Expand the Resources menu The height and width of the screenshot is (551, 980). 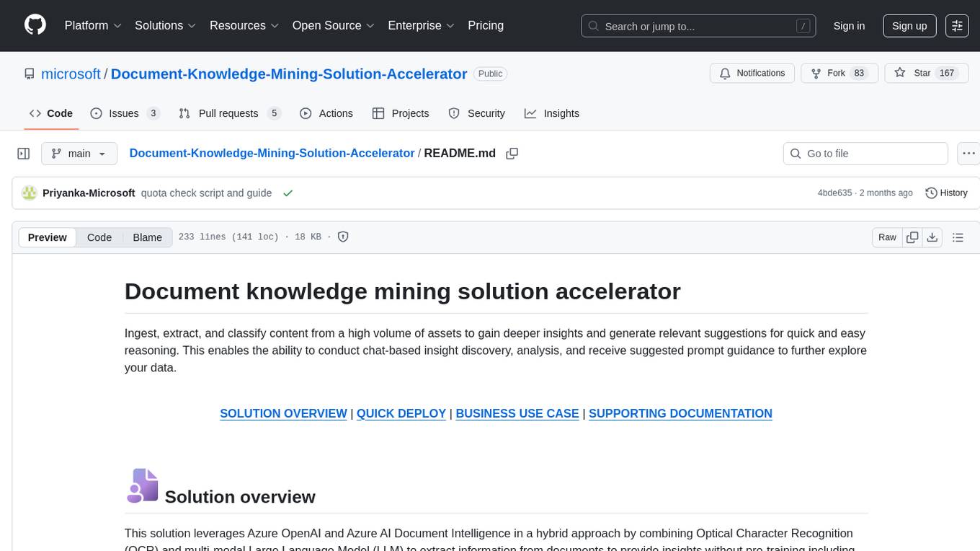coord(244,25)
